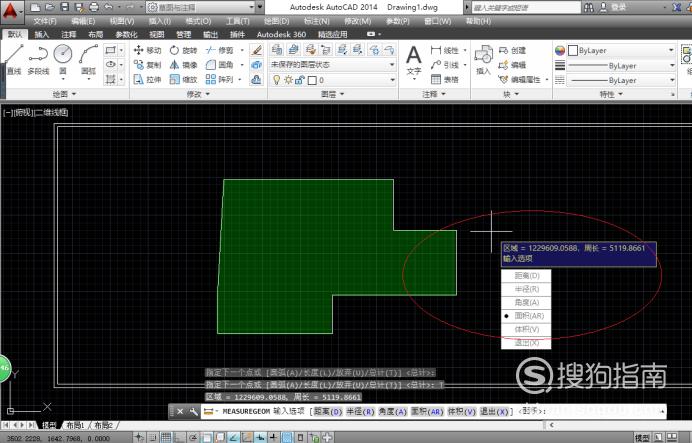Click the binoculars search icon in title bar
The height and width of the screenshot is (443, 692).
[x=588, y=7]
